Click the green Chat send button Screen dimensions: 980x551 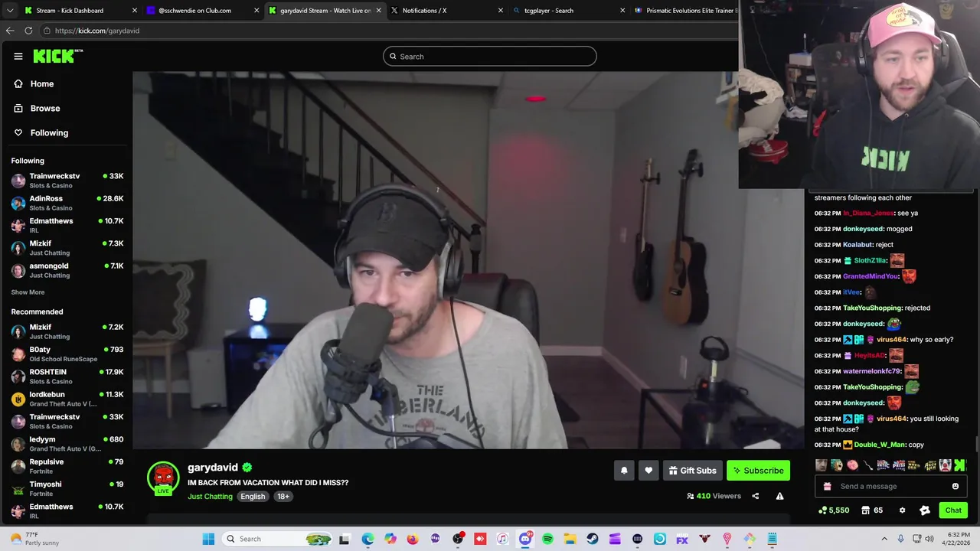tap(953, 510)
